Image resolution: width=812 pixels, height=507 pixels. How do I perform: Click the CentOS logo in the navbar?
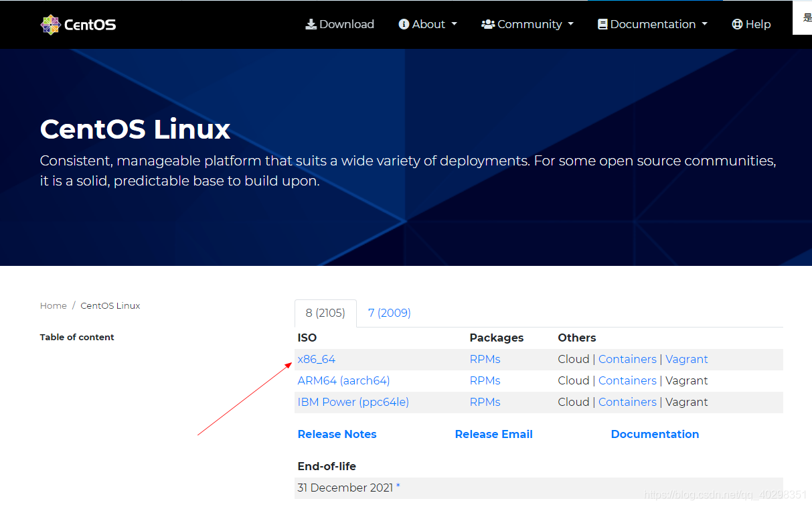click(77, 24)
